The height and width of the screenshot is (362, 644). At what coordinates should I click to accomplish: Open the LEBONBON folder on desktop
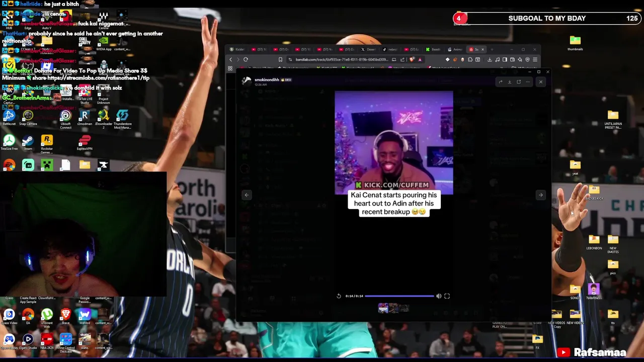[594, 242]
